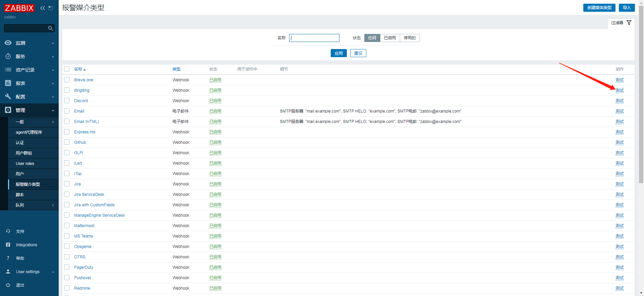Image resolution: width=644 pixels, height=296 pixels.
Task: Click the filter funnel icon
Action: pyautogui.click(x=629, y=23)
